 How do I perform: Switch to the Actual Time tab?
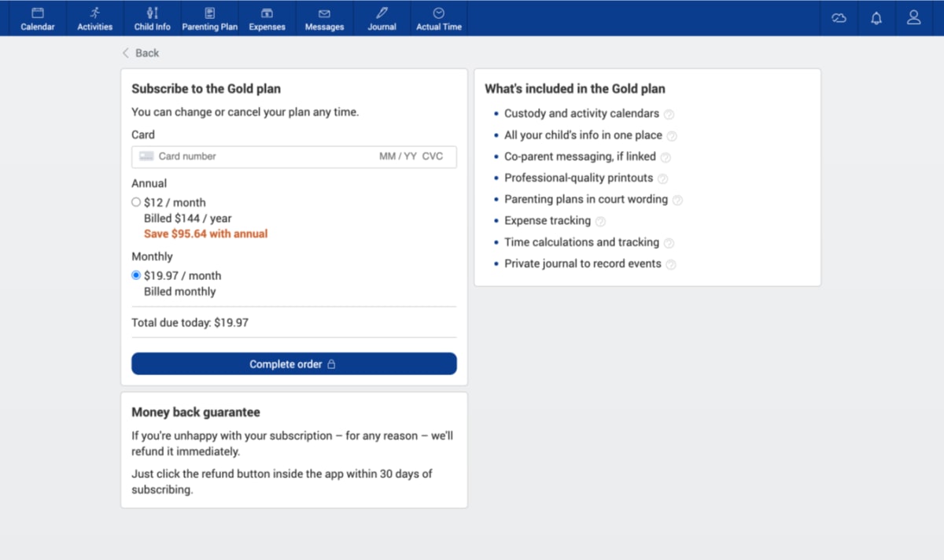click(x=438, y=17)
